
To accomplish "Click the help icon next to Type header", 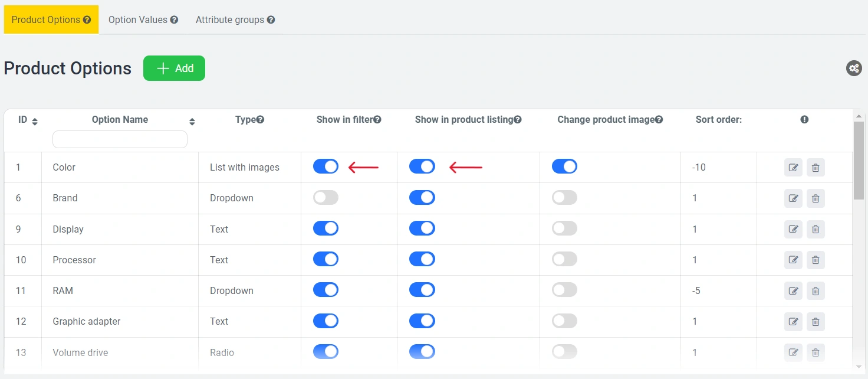I will (260, 120).
